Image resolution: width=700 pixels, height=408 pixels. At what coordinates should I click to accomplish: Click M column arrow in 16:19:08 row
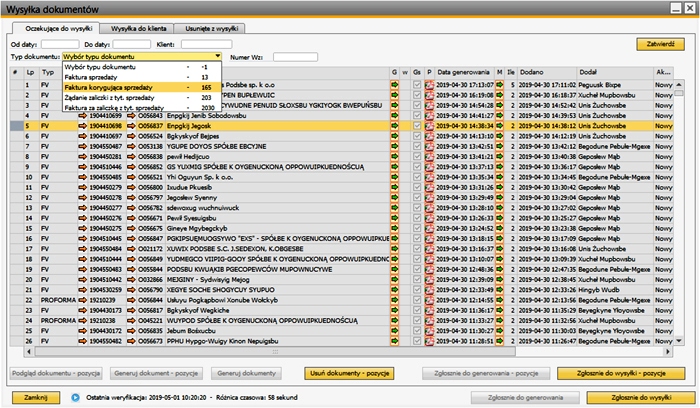coord(499,95)
